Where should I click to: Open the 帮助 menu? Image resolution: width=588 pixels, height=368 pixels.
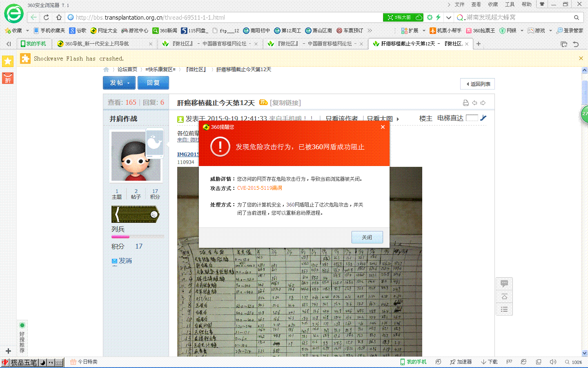coord(526,4)
